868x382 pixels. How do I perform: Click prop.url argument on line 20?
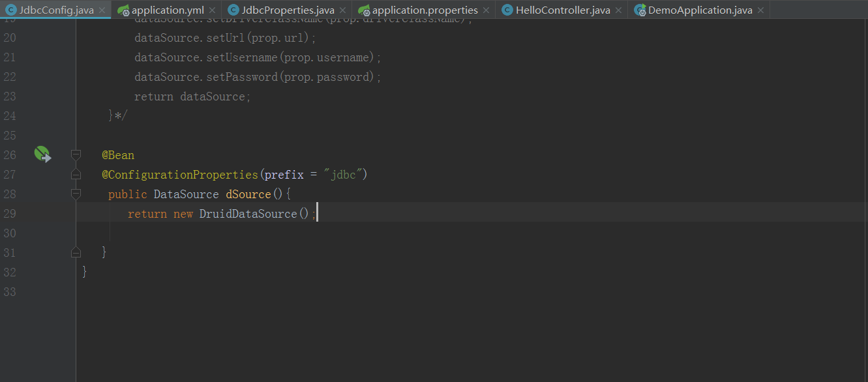[x=278, y=38]
